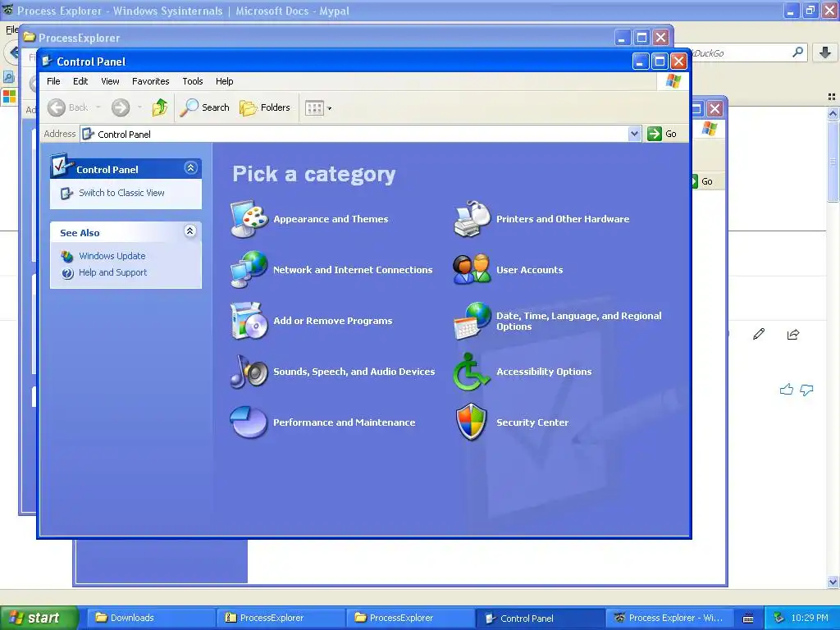Click the Forward arrow in Control Panel toolbar
The height and width of the screenshot is (630, 840).
tap(121, 107)
